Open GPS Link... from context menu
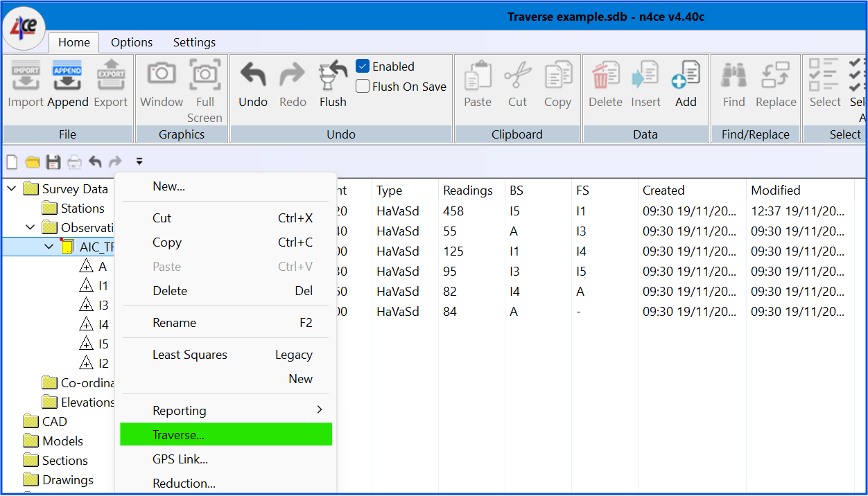The image size is (868, 496). coord(226,459)
